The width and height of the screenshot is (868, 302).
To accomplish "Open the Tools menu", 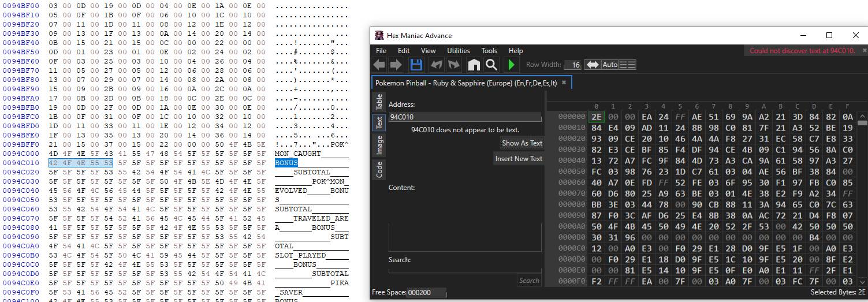I will [489, 51].
